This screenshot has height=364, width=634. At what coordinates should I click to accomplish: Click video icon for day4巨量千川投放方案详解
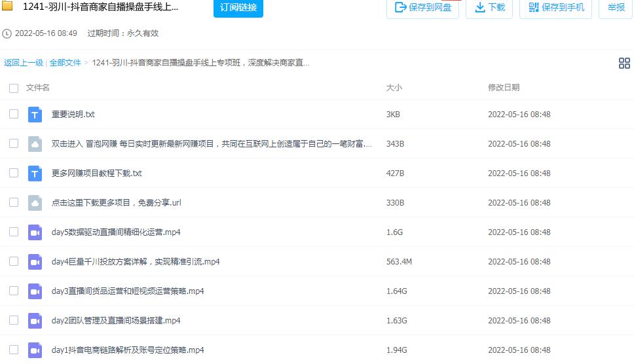click(35, 262)
